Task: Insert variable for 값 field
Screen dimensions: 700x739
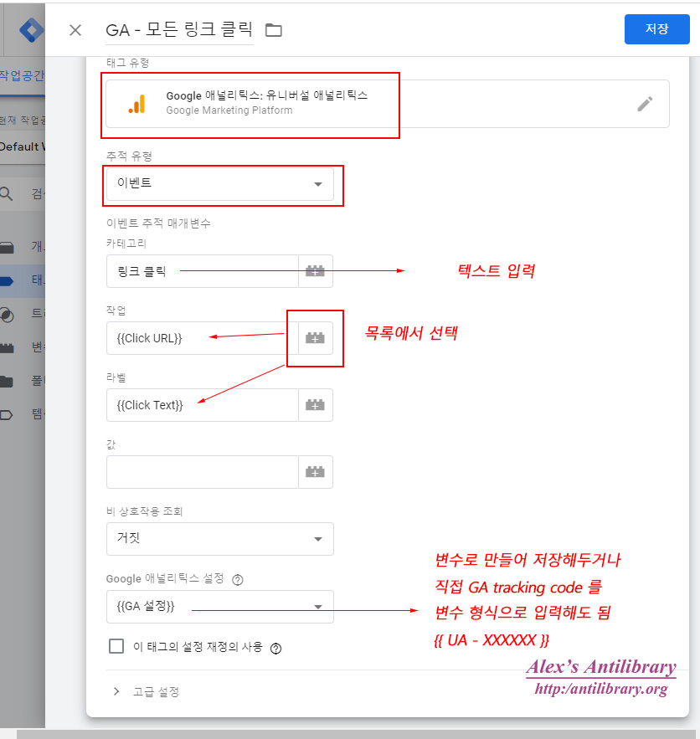Action: [316, 472]
